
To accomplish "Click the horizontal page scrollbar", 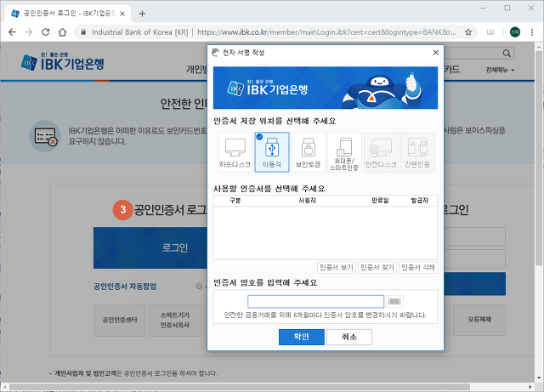I will click(240, 386).
